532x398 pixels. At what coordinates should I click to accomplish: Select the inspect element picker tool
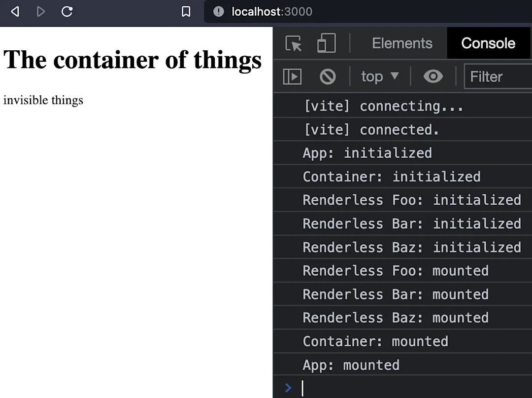click(x=294, y=43)
